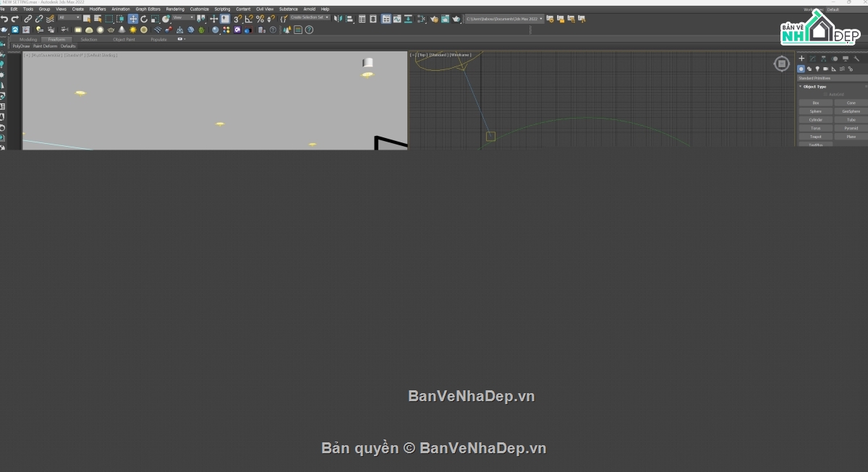Open the Material Editor
Screen dimensions: 868x472
[x=435, y=19]
